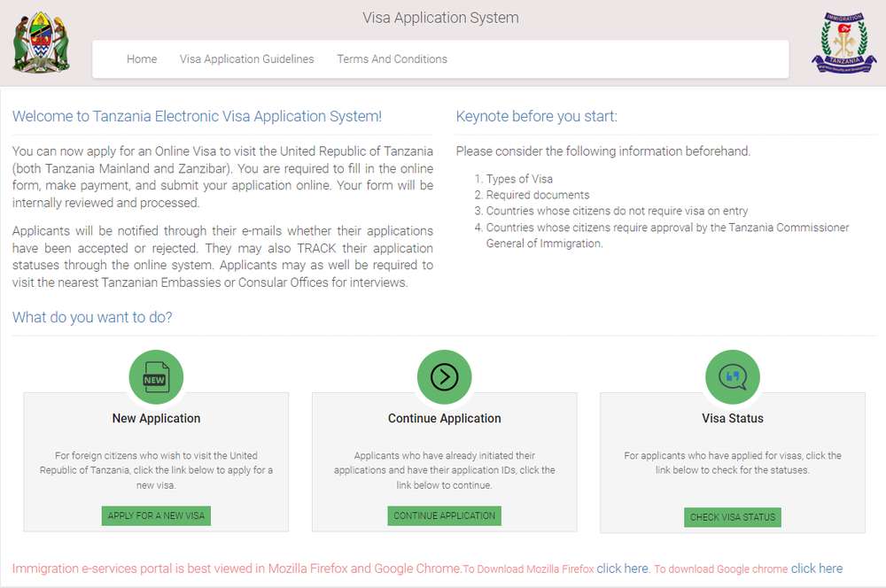Open the Types of Visa link
Screen dimensions: 886x588
tap(519, 179)
